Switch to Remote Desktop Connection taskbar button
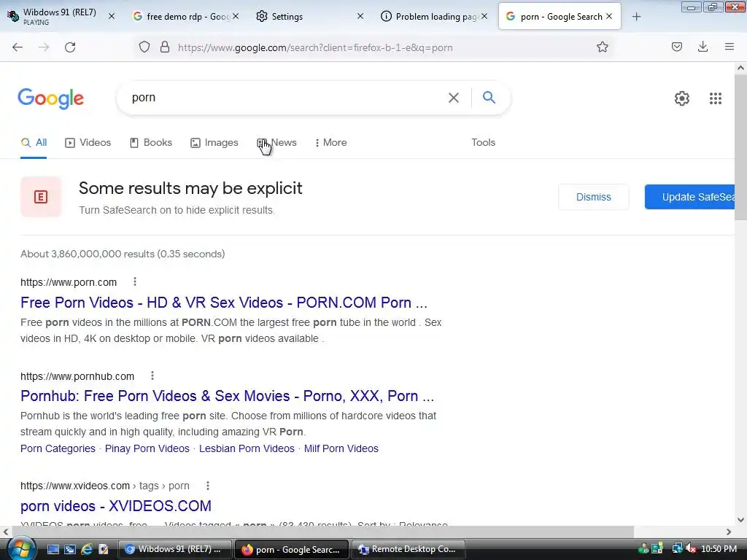The height and width of the screenshot is (560, 747). coord(409,549)
